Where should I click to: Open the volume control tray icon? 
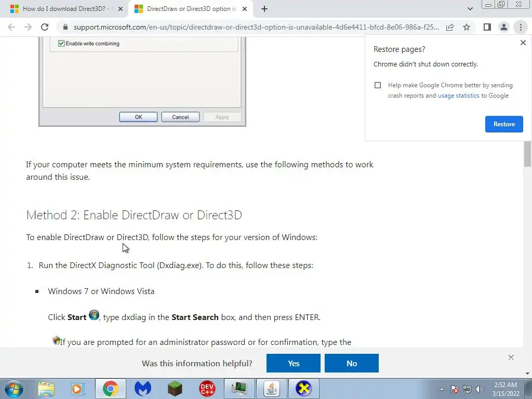pos(480,389)
